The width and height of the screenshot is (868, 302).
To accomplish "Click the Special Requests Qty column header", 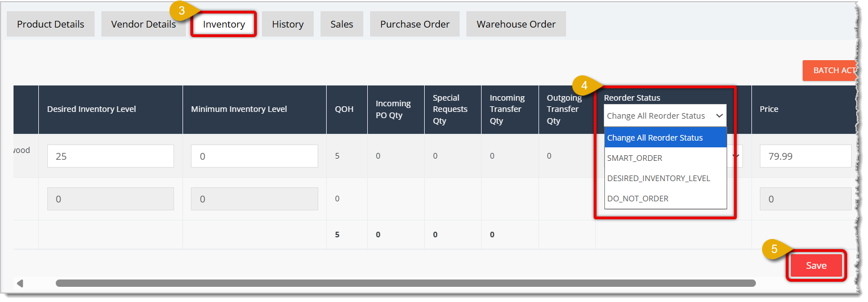I will pos(453,109).
